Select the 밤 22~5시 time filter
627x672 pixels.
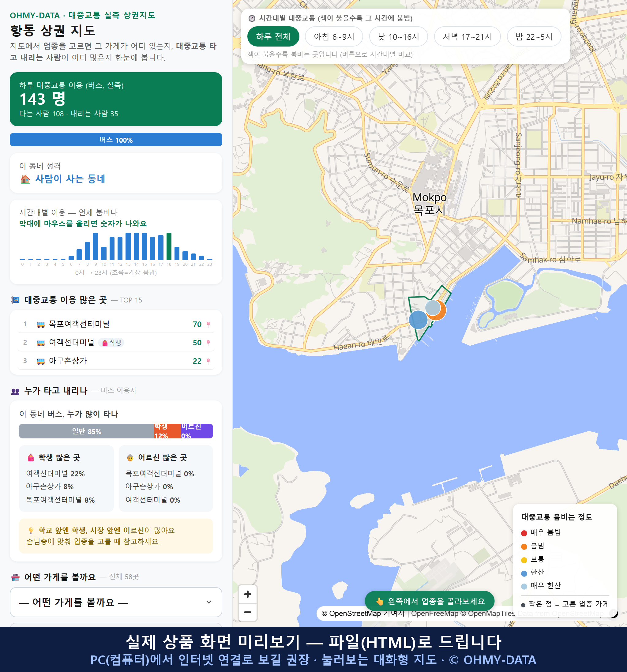pos(534,36)
